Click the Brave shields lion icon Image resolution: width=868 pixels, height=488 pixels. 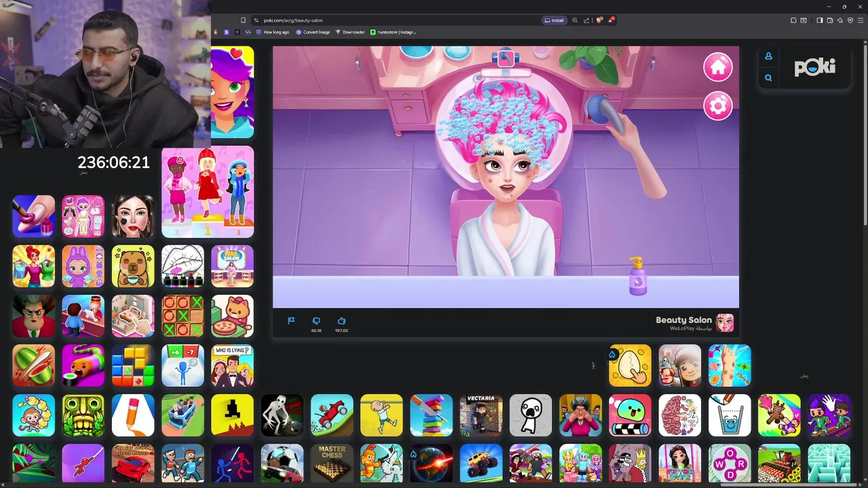pos(599,20)
